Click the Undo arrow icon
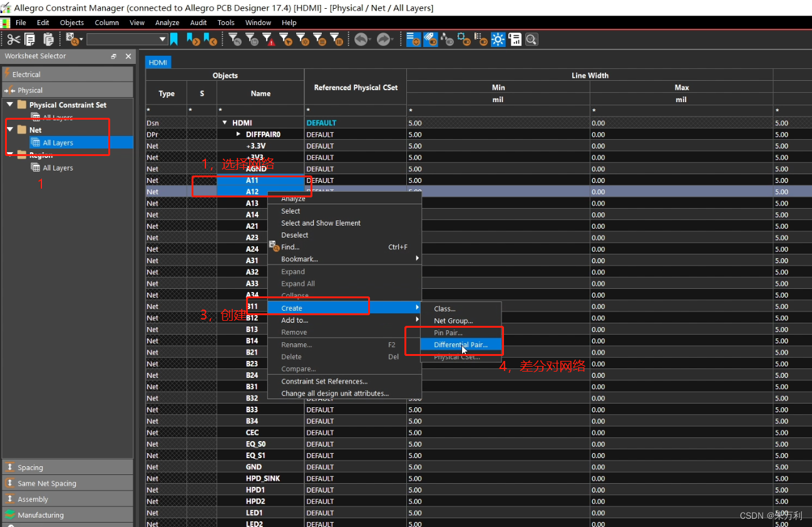 [x=361, y=39]
